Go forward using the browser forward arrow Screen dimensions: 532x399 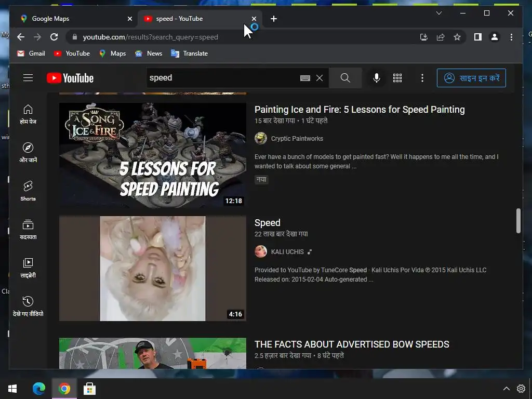37,37
